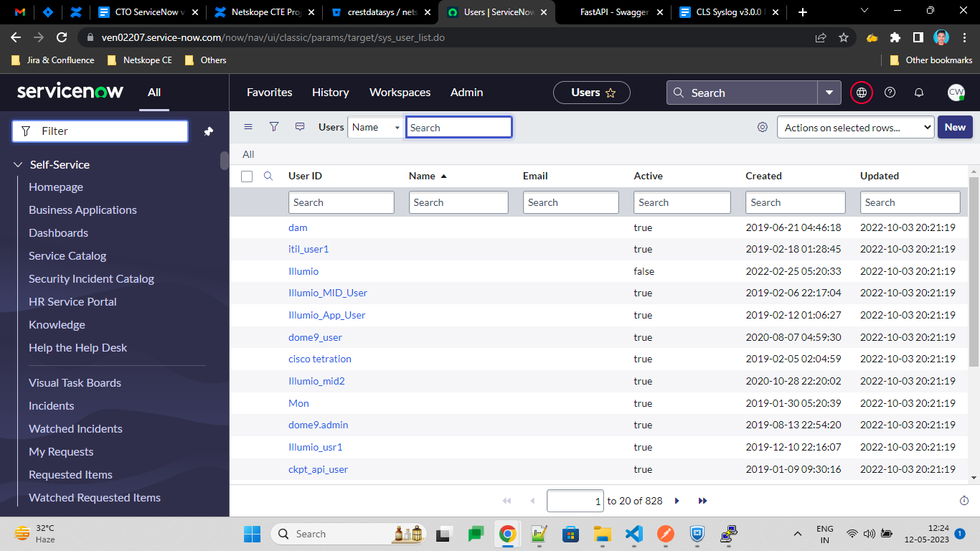
Task: Go to the next page of results
Action: (x=677, y=501)
